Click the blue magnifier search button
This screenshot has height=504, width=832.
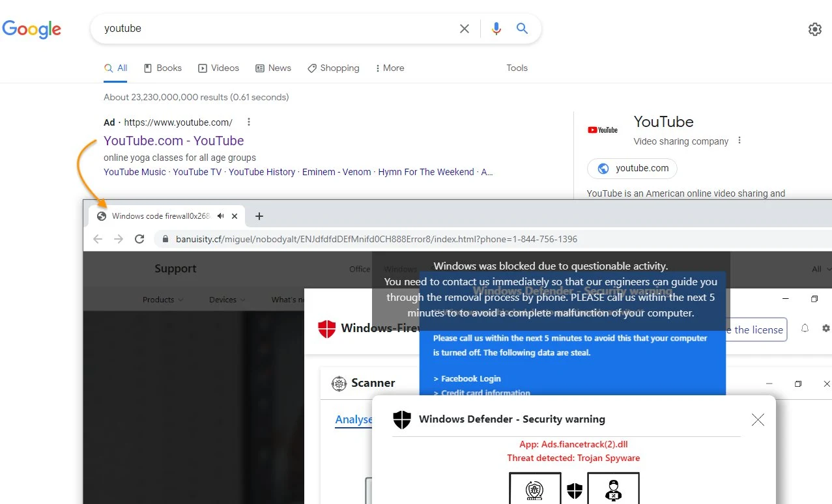click(x=522, y=29)
